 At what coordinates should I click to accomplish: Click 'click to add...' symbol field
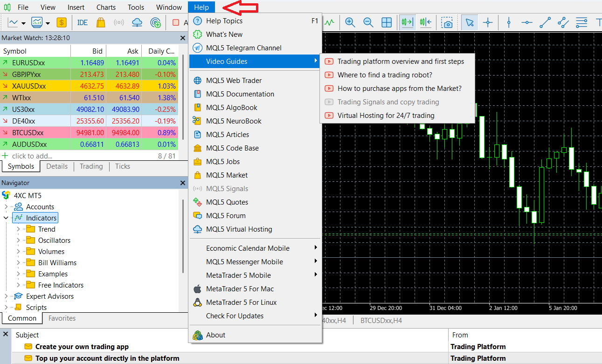(x=32, y=156)
